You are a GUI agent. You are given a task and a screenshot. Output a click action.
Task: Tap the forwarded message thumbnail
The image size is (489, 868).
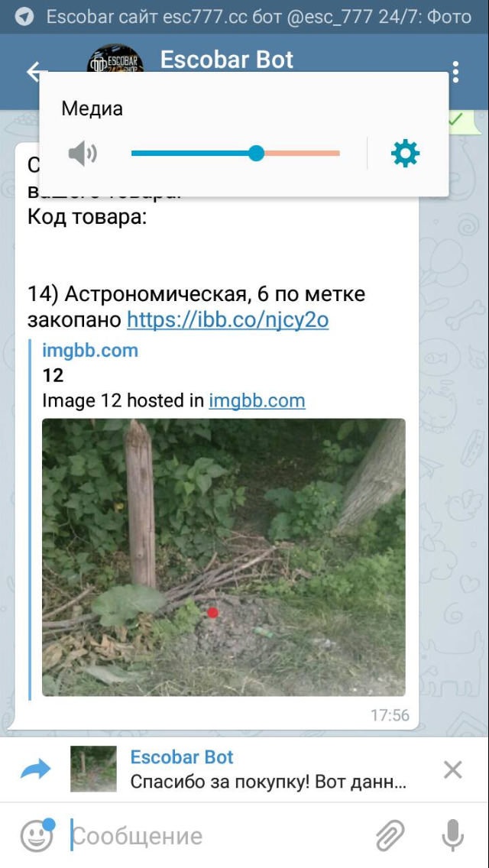(x=93, y=769)
